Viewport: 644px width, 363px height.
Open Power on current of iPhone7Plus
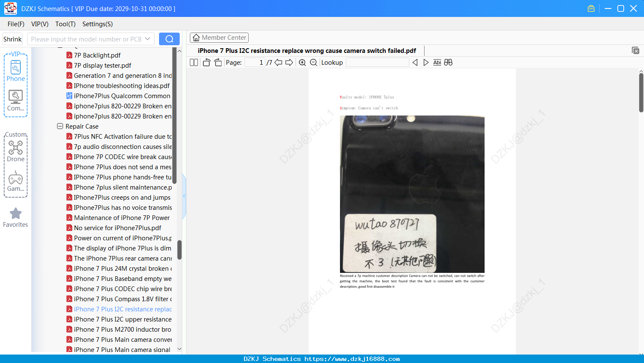pyautogui.click(x=123, y=238)
